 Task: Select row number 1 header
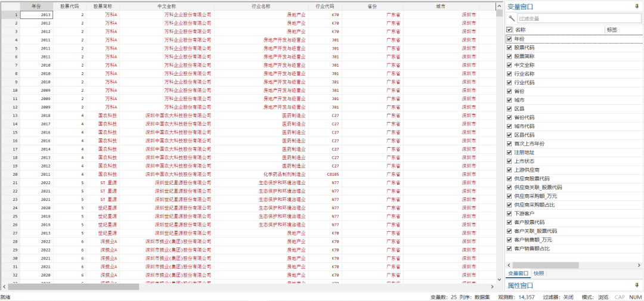coord(10,15)
